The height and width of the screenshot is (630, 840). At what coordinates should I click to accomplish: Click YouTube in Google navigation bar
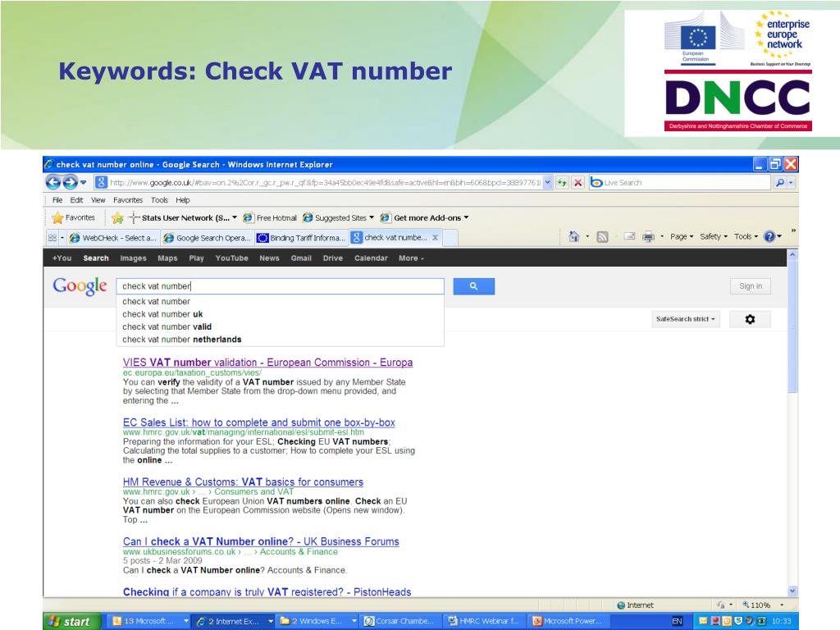(x=231, y=258)
